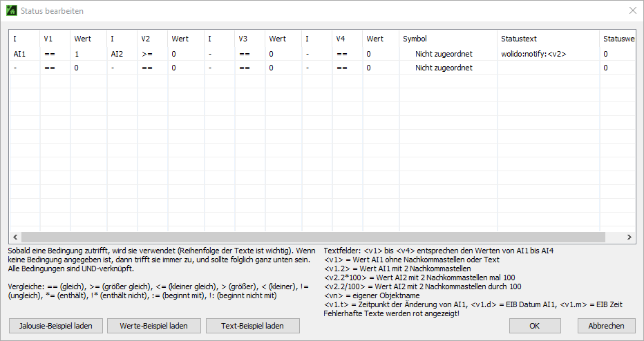Select the AI1 input cell
Screen dimensions: 644x341
[25, 54]
